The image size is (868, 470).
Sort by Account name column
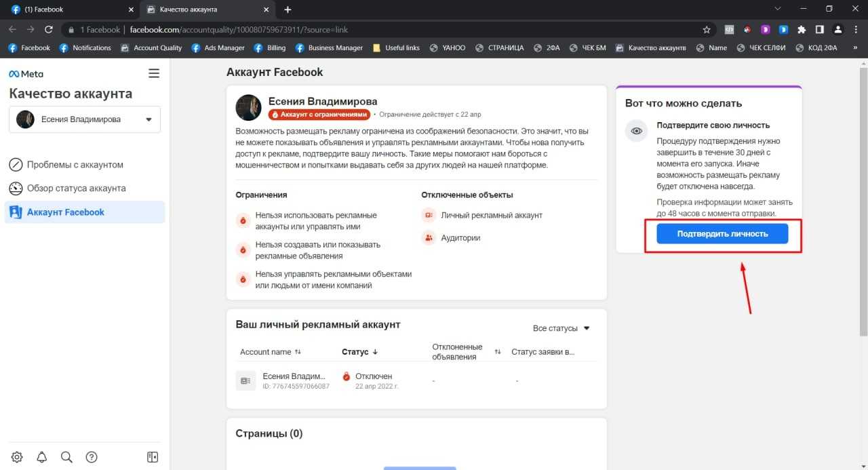click(x=271, y=352)
